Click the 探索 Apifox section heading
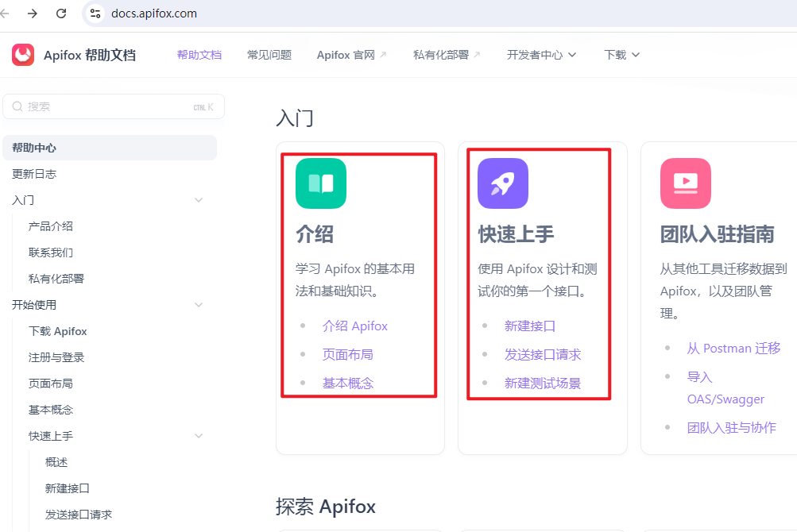This screenshot has width=797, height=532. click(x=326, y=507)
